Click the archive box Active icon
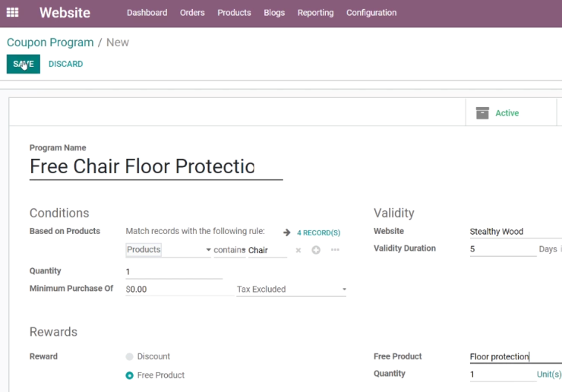Viewport: 562px width, 392px height. (x=482, y=113)
